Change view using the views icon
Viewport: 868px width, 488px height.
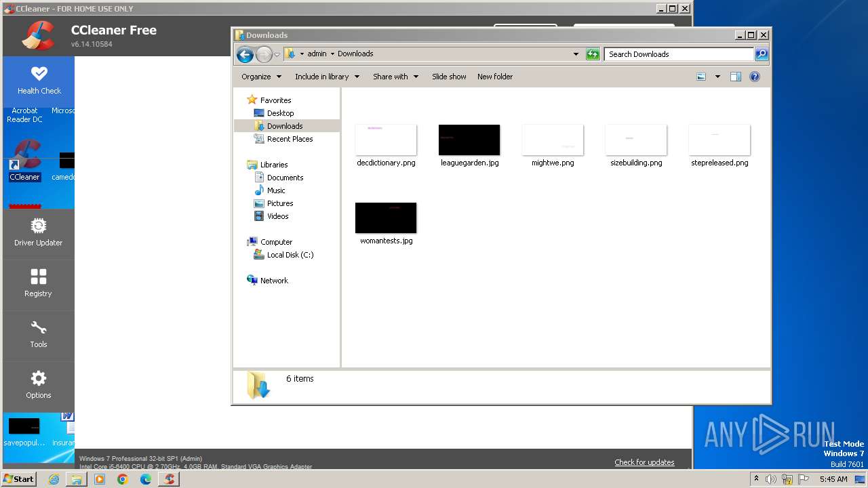[x=701, y=77]
